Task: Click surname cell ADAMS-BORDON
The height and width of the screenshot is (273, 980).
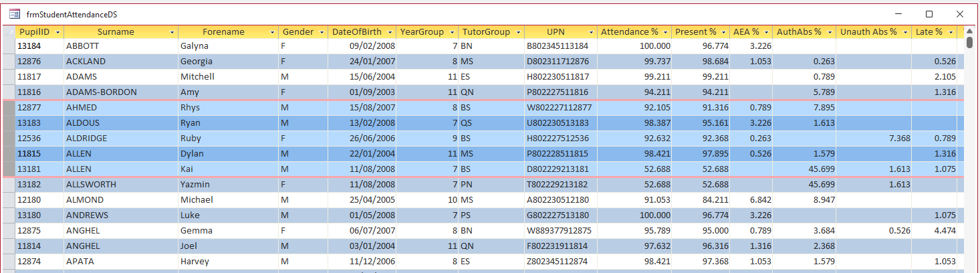Action: 121,92
